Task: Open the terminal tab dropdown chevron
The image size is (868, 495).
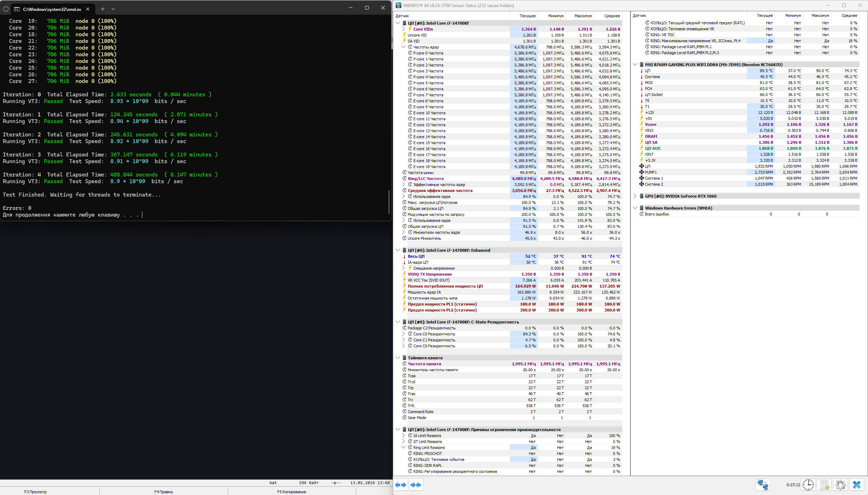Action: point(113,9)
